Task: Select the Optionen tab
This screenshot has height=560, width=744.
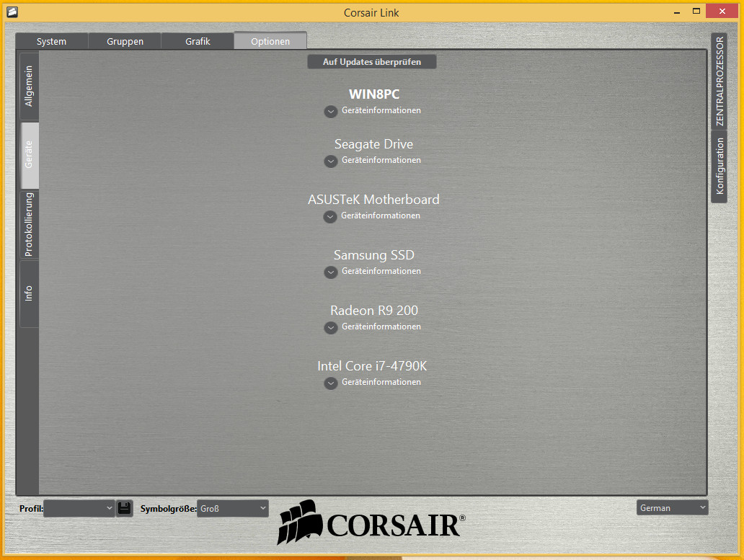Action: pos(270,41)
